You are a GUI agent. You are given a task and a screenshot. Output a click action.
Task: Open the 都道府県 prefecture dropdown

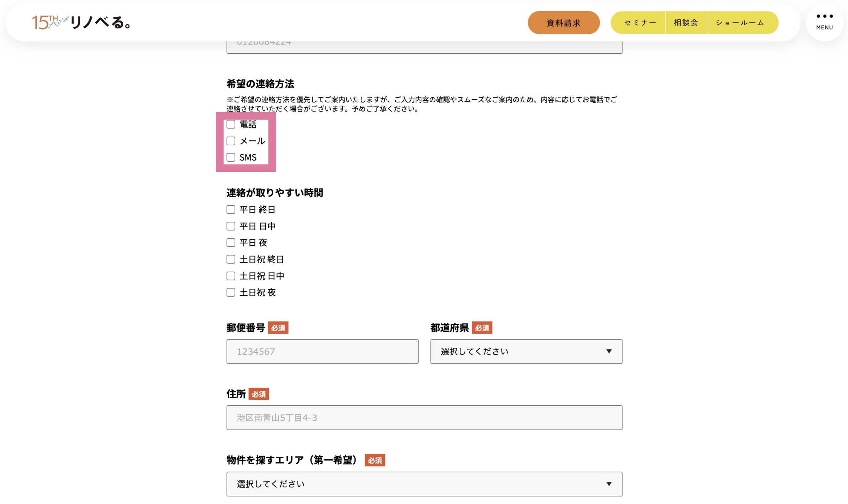click(x=526, y=352)
